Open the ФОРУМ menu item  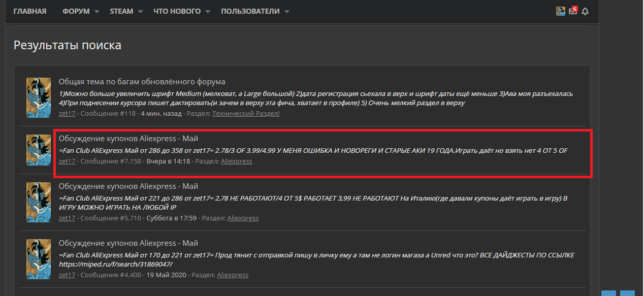click(x=76, y=11)
